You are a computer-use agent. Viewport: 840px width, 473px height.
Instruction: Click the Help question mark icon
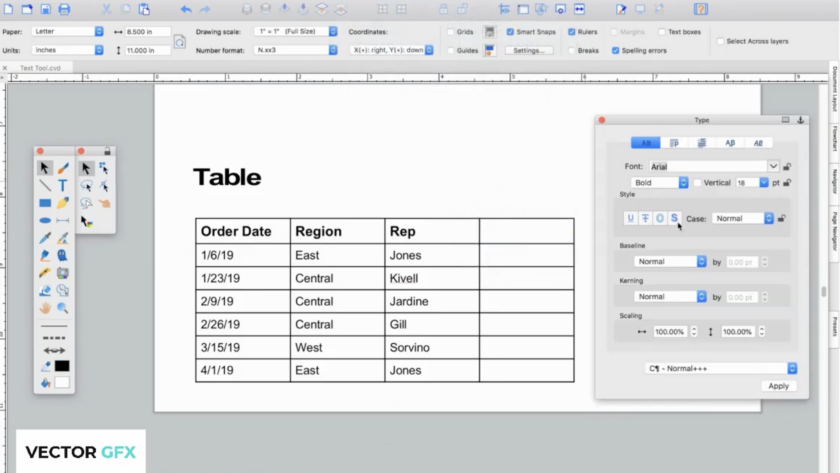pyautogui.click(x=701, y=9)
